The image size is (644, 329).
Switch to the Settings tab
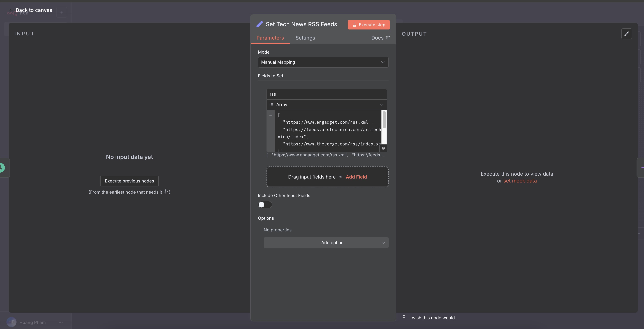305,38
